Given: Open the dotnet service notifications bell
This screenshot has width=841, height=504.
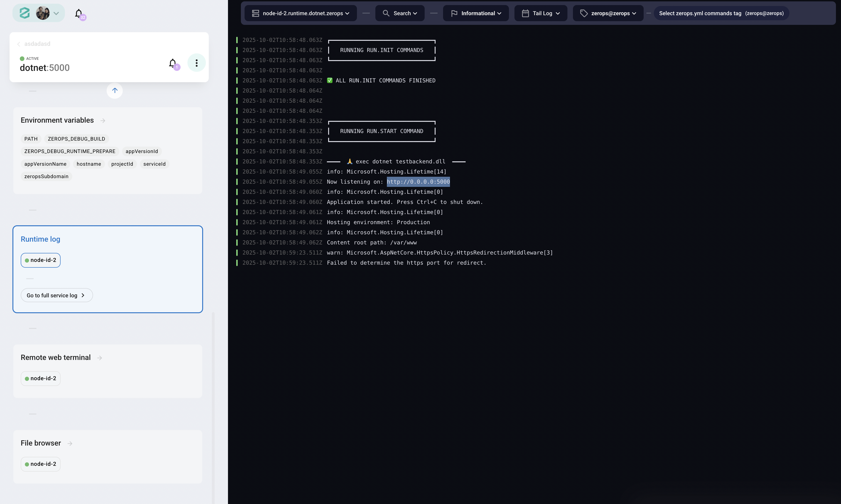Looking at the screenshot, I should 173,63.
